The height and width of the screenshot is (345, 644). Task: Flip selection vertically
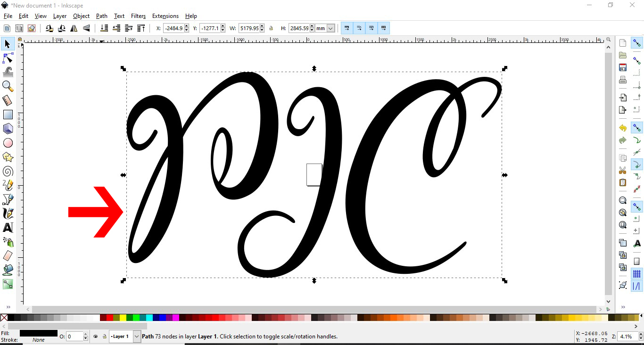(x=86, y=28)
